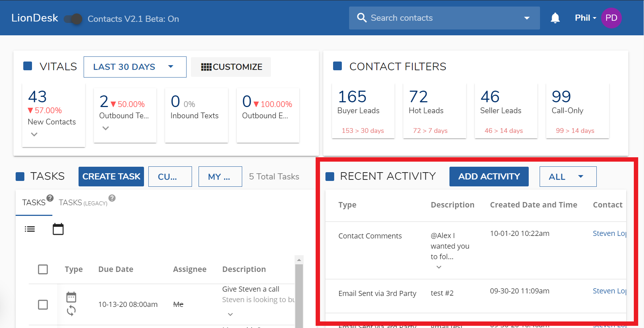Click the CREATE TASK button
644x328 pixels.
coord(111,176)
